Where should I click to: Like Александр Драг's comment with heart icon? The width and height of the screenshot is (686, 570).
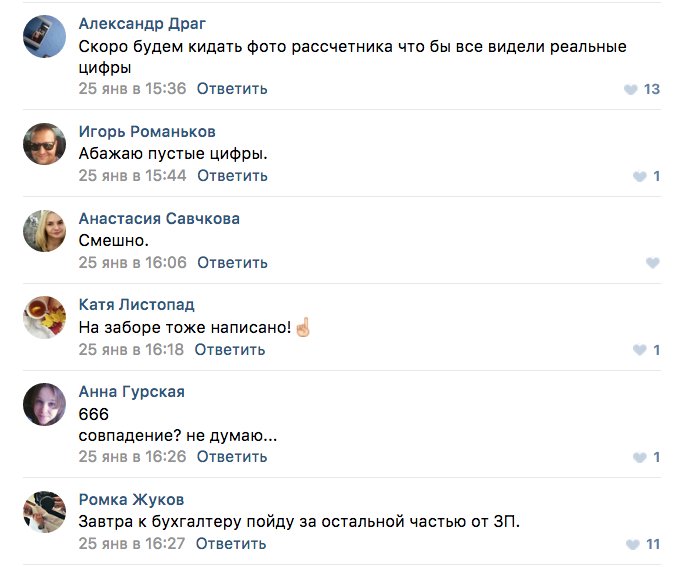(630, 89)
